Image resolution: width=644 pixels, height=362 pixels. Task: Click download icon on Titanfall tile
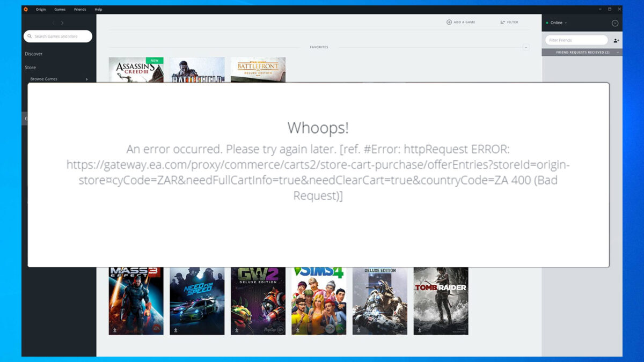click(358, 330)
